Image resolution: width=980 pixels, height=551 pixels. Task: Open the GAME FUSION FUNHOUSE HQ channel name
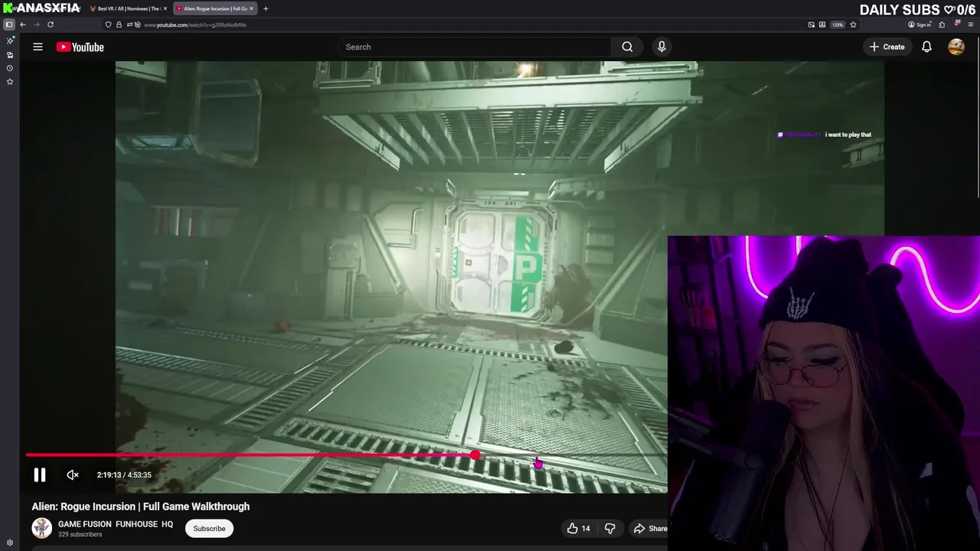(116, 524)
